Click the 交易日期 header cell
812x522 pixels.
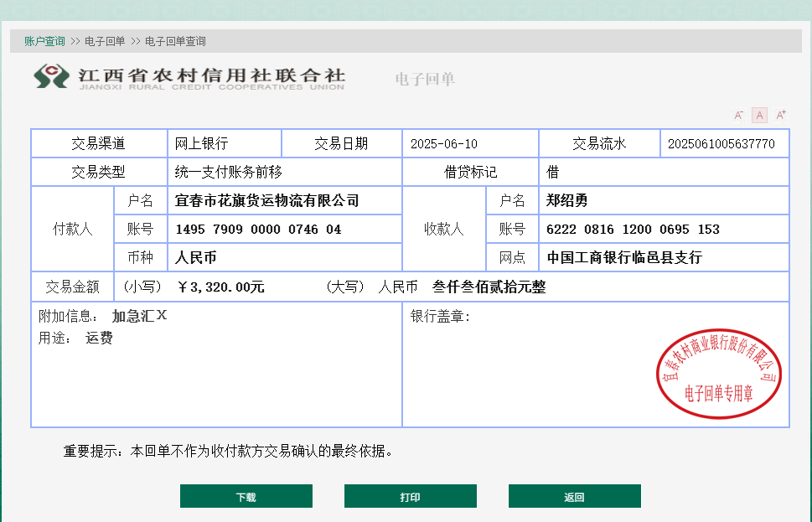342,143
